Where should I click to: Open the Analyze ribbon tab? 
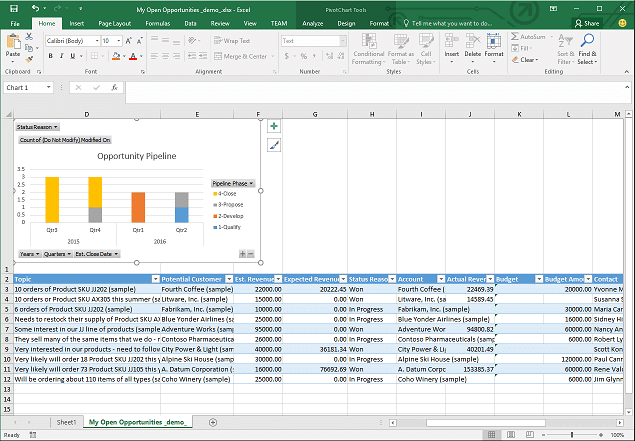(312, 22)
